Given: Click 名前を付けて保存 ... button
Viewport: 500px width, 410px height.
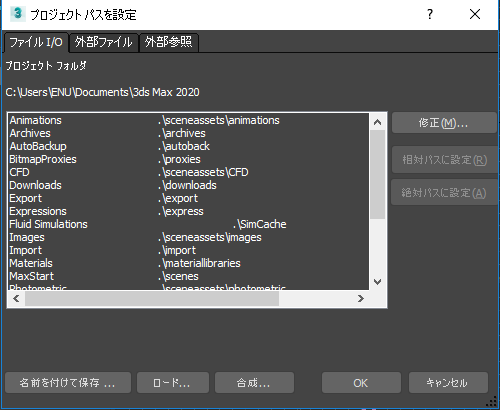Looking at the screenshot, I should point(68,383).
